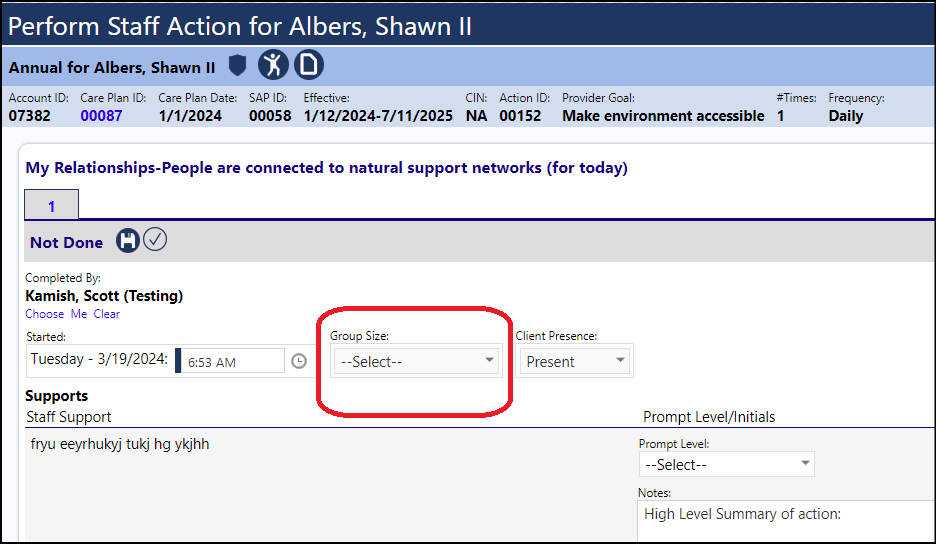Click the Not Done status label

pyautogui.click(x=67, y=243)
